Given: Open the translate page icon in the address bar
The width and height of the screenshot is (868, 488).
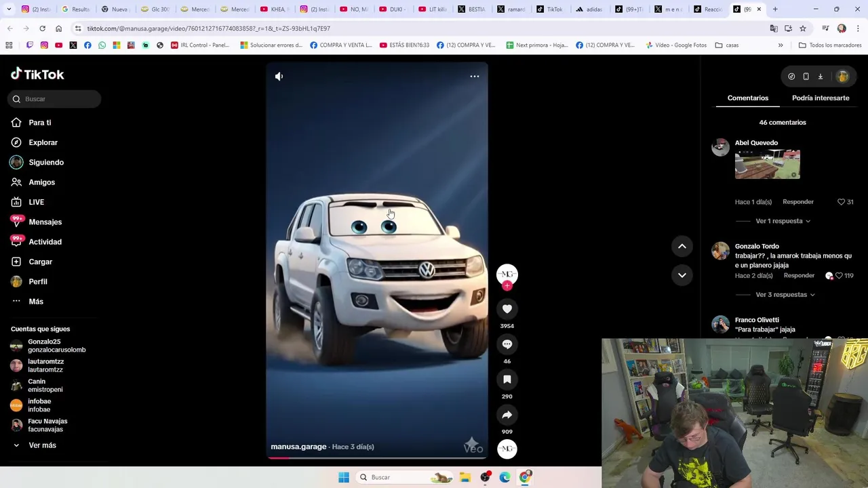Looking at the screenshot, I should click(x=774, y=28).
